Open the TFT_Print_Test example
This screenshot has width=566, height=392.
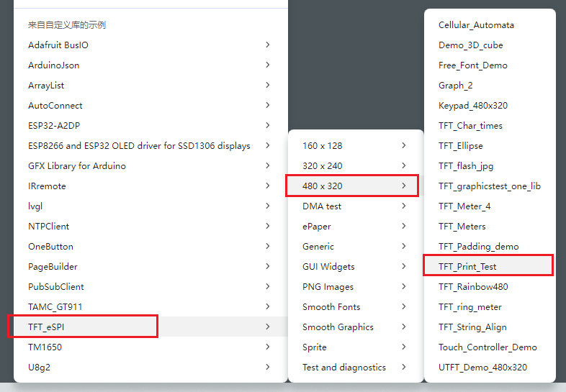tap(490, 267)
